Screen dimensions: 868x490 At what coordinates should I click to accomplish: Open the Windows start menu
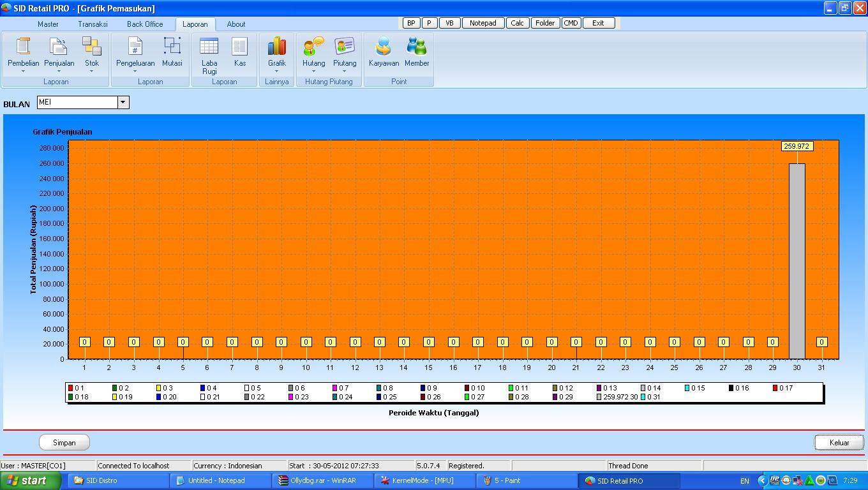click(31, 480)
